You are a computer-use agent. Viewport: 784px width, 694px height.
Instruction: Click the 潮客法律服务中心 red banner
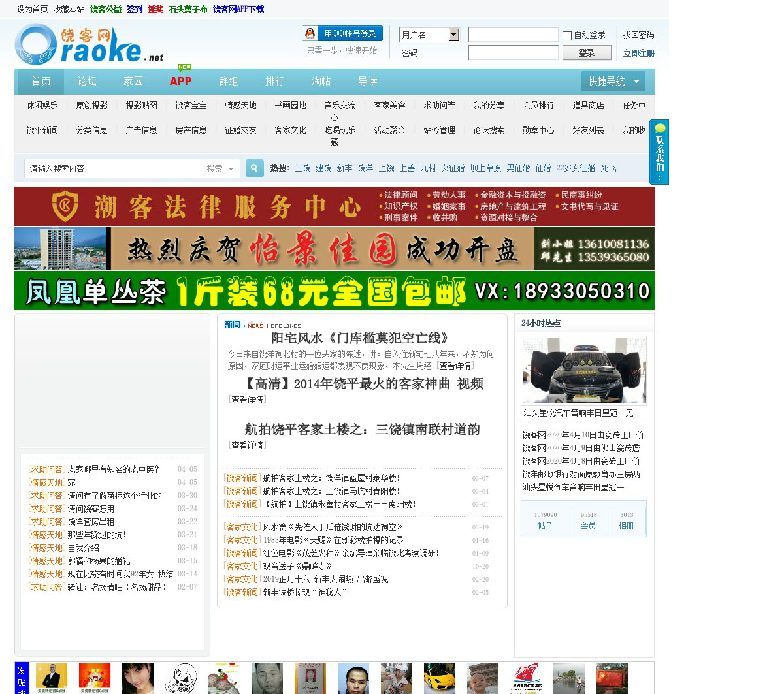point(334,206)
